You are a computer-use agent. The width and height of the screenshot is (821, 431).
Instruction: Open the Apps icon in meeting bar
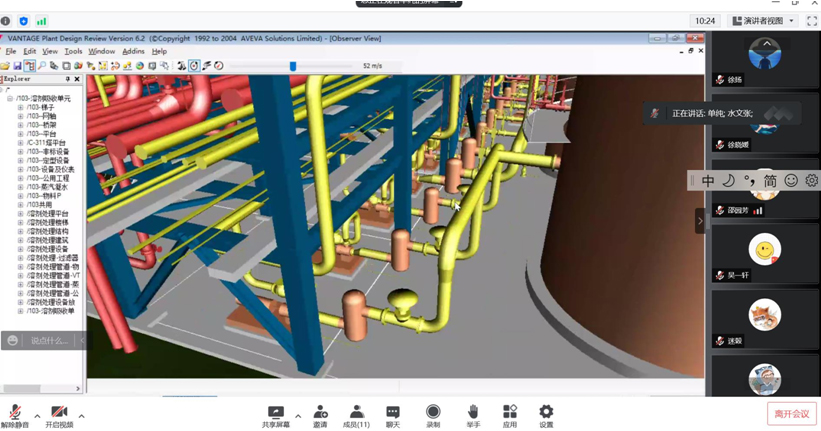pos(510,415)
